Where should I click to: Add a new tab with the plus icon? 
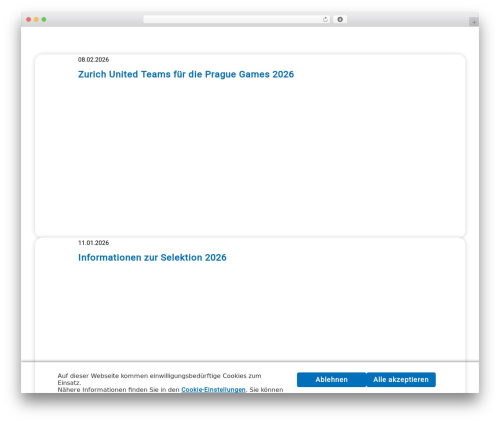pyautogui.click(x=474, y=22)
